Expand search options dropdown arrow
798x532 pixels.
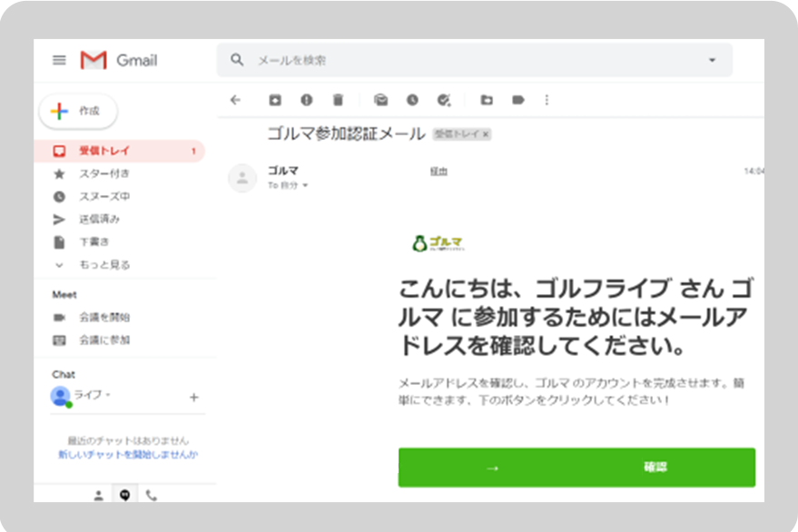(x=712, y=60)
